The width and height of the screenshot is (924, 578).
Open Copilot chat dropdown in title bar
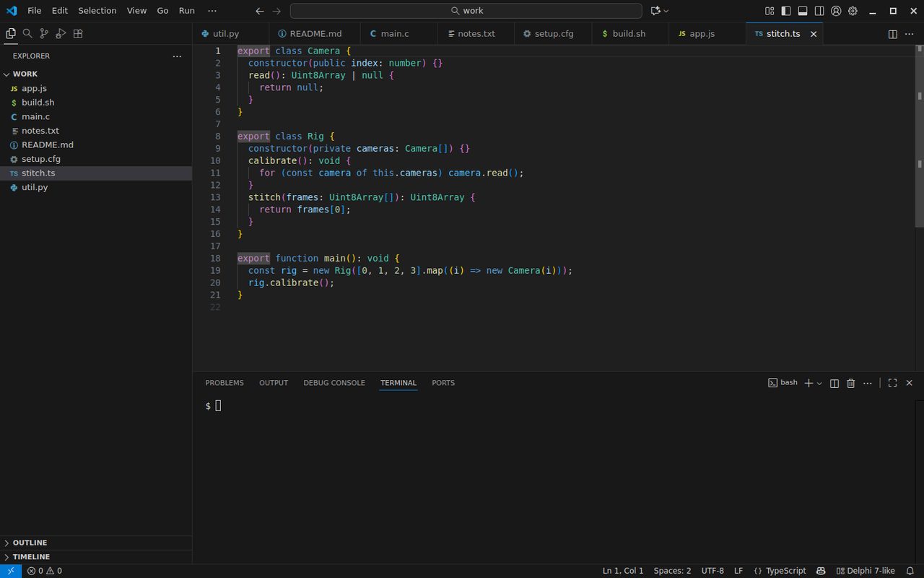click(666, 11)
